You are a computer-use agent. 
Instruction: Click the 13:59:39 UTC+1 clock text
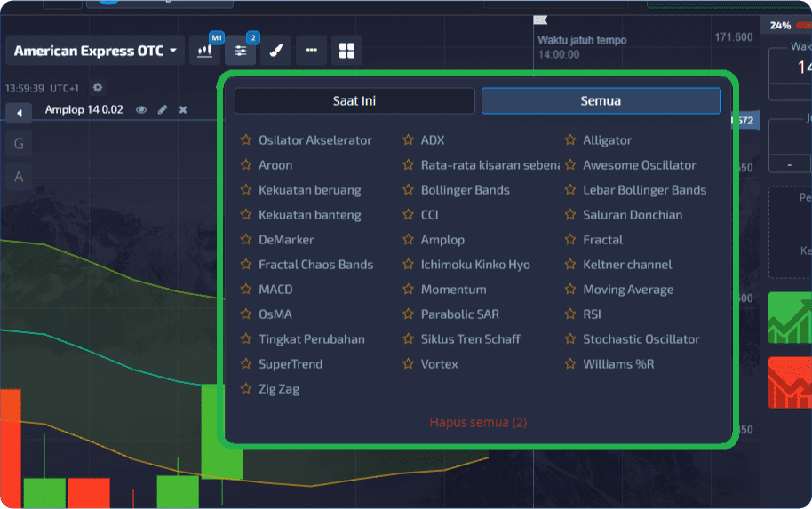coord(42,89)
